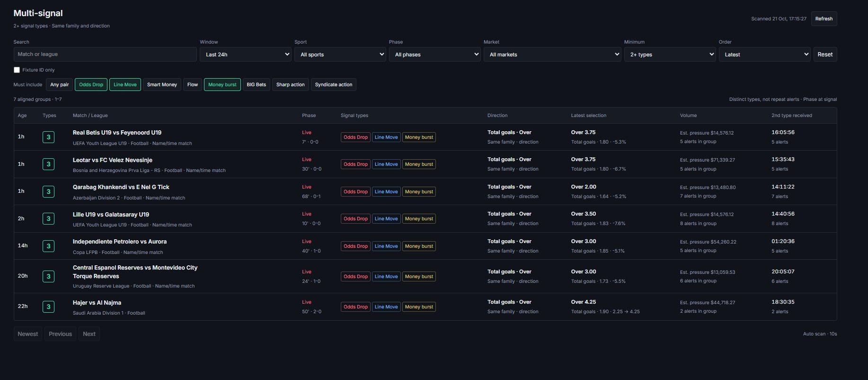The height and width of the screenshot is (380, 868).
Task: Click Est. pressure $71,339.27 volume value
Action: click(x=708, y=160)
